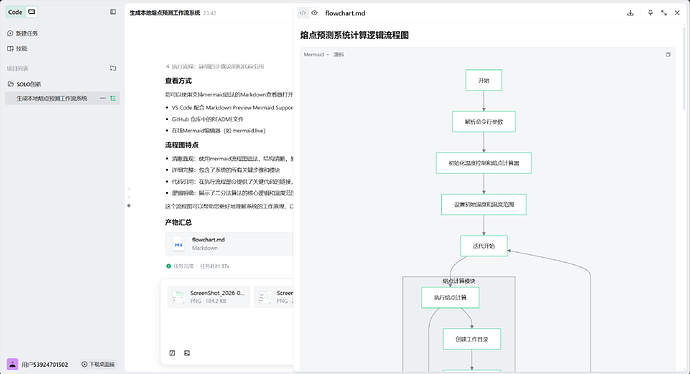Screen dimensions: 690x374
Task: Click the 产物汇总 heading
Action: tap(178, 222)
